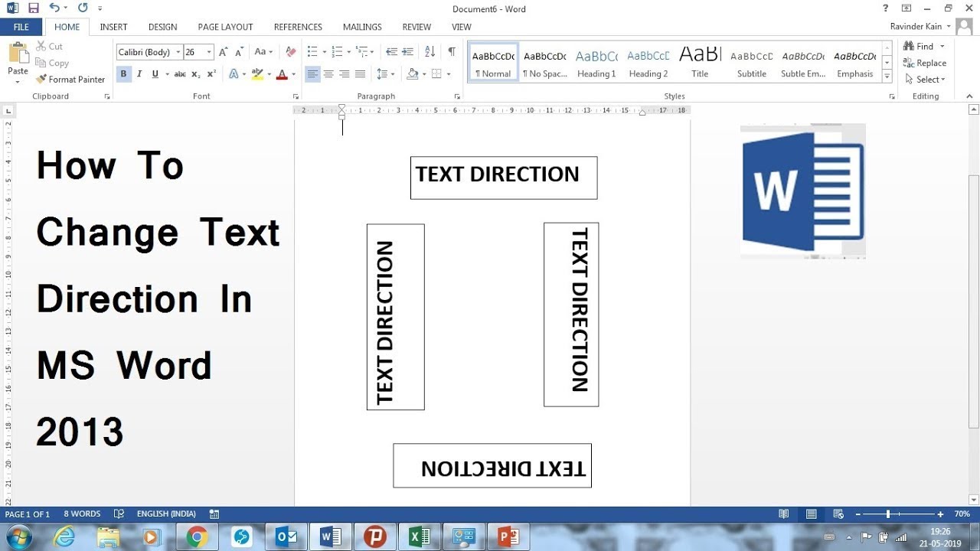Center align the text
The image size is (980, 551).
[328, 74]
